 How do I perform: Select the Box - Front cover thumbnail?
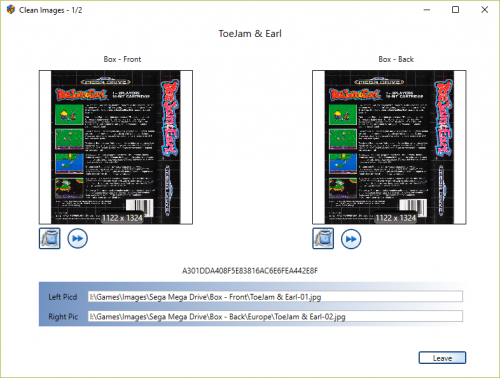pyautogui.click(x=116, y=147)
